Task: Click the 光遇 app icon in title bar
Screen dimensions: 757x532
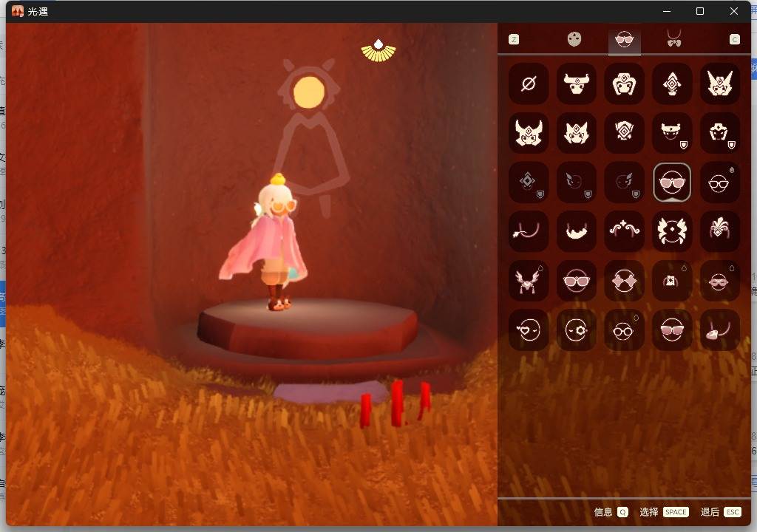Action: [x=18, y=11]
